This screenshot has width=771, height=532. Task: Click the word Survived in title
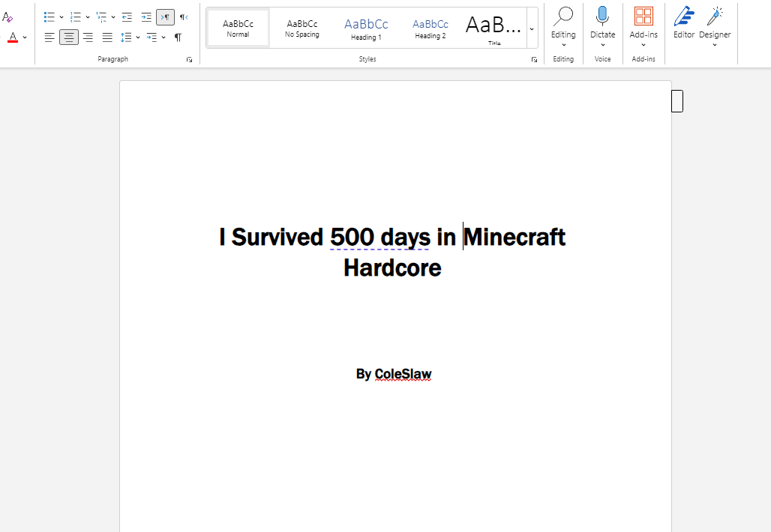(277, 238)
